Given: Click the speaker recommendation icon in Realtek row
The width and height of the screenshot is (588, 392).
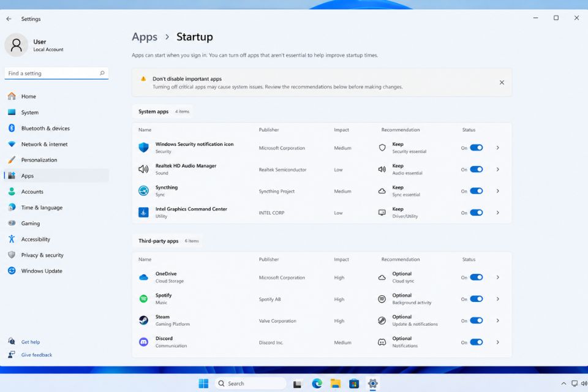Looking at the screenshot, I should pos(382,169).
